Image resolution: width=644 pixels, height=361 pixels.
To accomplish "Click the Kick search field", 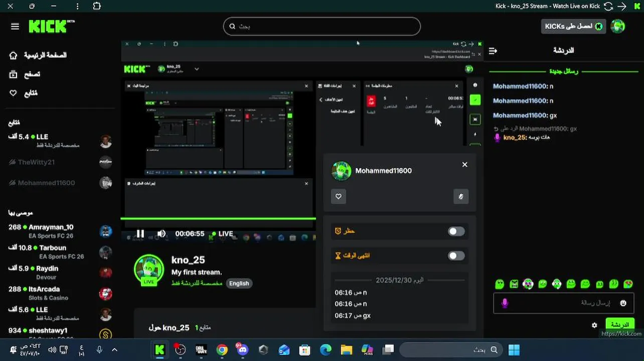I will tap(321, 26).
